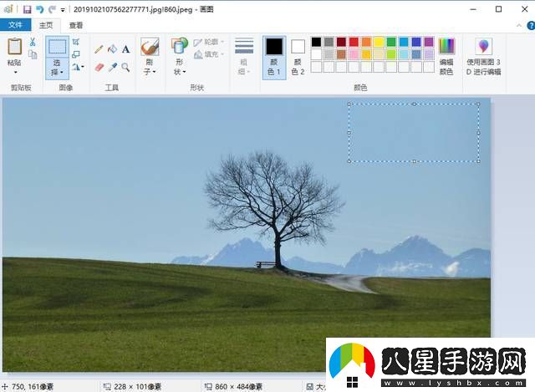Pick the Eraser tool
535x392 pixels.
(x=99, y=67)
